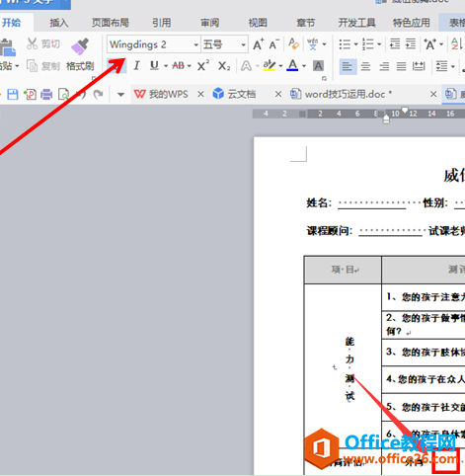This screenshot has height=476, width=465.
Task: Toggle strikethrough AB formatting
Action: coord(178,66)
